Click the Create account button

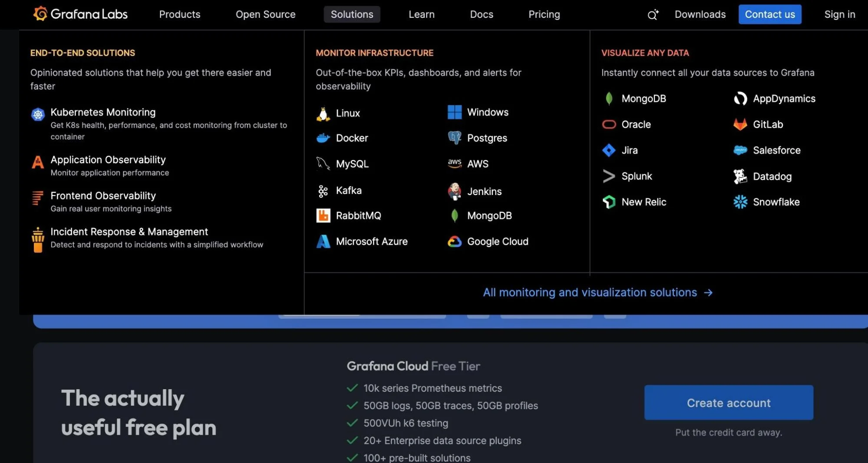[729, 403]
